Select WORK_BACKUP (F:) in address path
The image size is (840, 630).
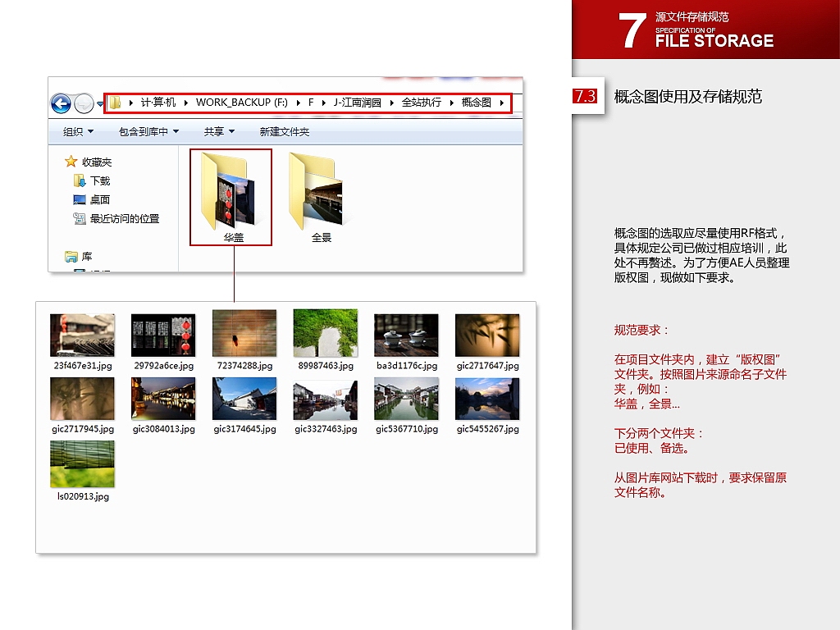coord(242,103)
